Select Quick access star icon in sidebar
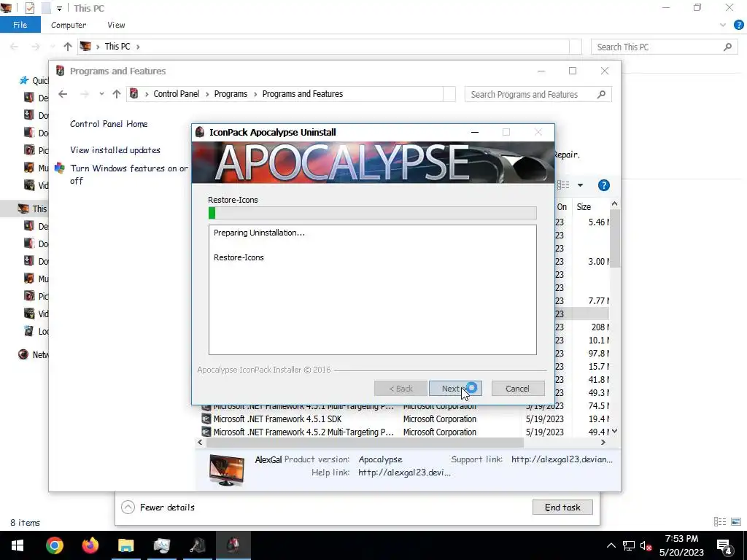This screenshot has height=560, width=747. [24, 80]
